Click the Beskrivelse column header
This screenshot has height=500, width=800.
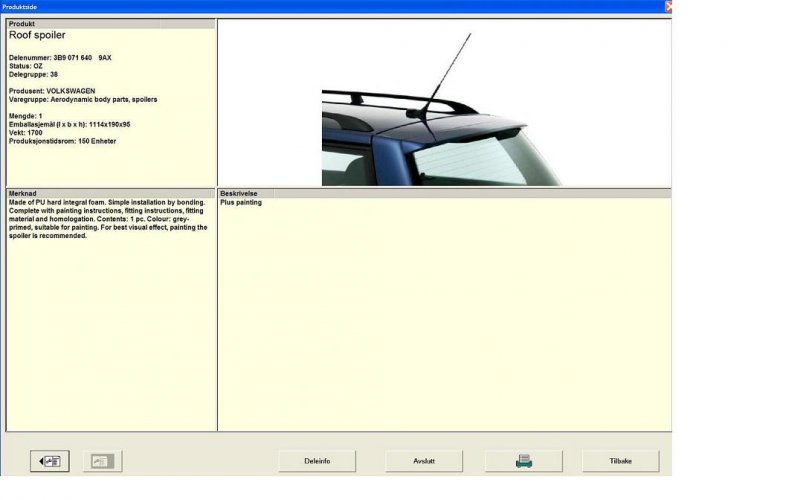click(x=245, y=193)
